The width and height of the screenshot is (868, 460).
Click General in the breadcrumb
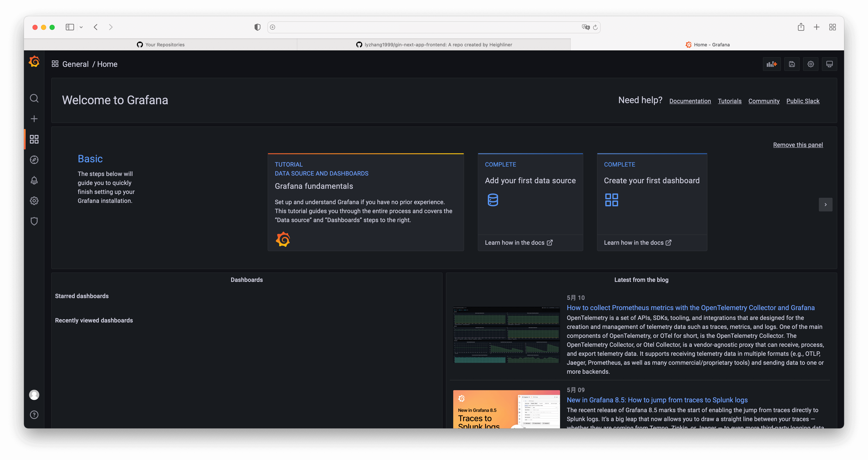point(75,64)
